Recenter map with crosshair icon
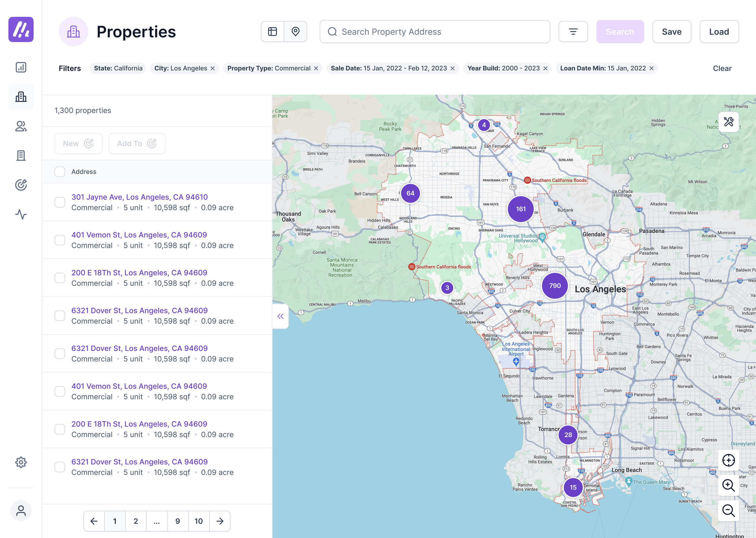The image size is (756, 538). point(728,460)
